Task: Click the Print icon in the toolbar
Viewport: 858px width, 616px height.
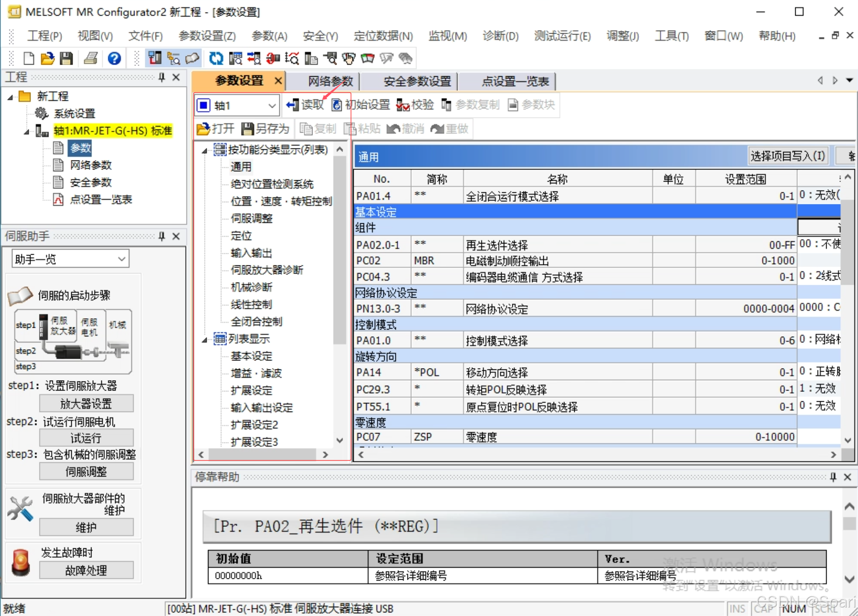Action: click(91, 58)
